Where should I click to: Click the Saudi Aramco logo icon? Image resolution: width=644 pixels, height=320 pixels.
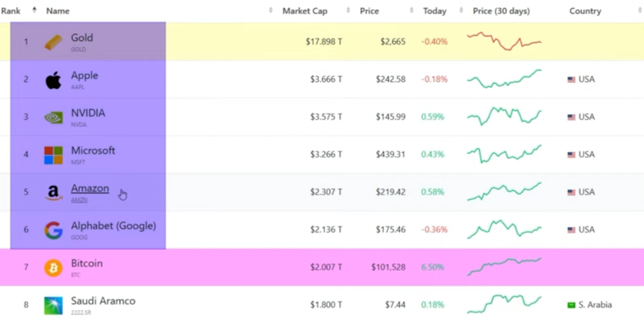[53, 305]
